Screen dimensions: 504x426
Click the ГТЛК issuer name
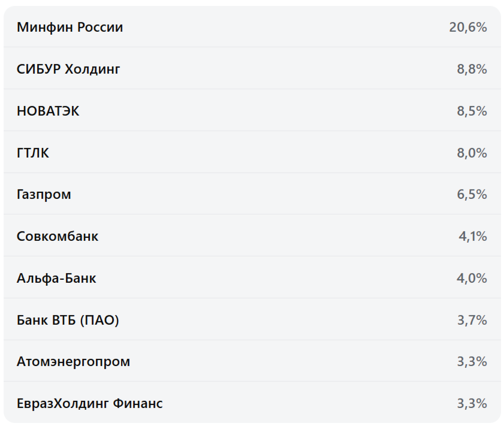[x=33, y=153]
